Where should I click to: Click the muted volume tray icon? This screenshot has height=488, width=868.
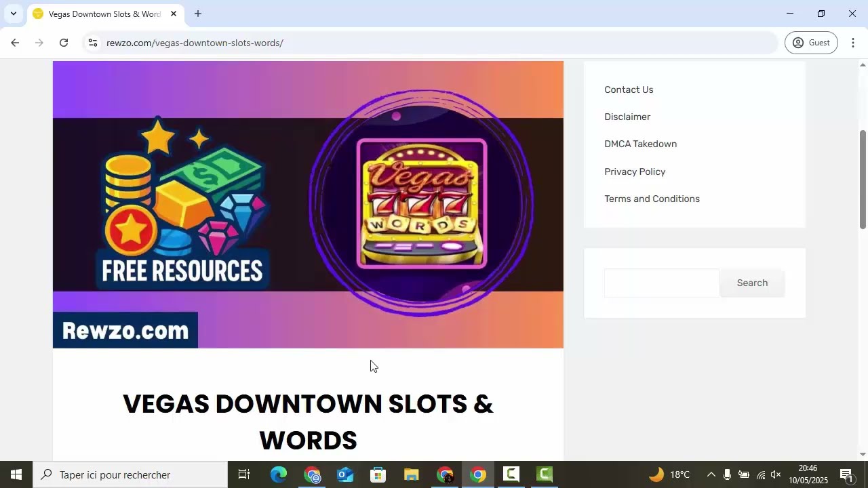(776, 474)
